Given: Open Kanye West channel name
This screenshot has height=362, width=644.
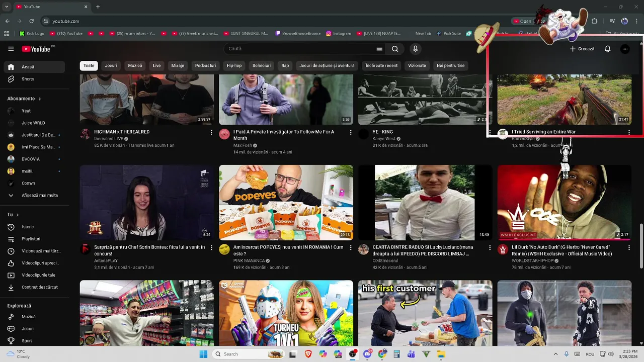Looking at the screenshot, I should click(x=384, y=139).
